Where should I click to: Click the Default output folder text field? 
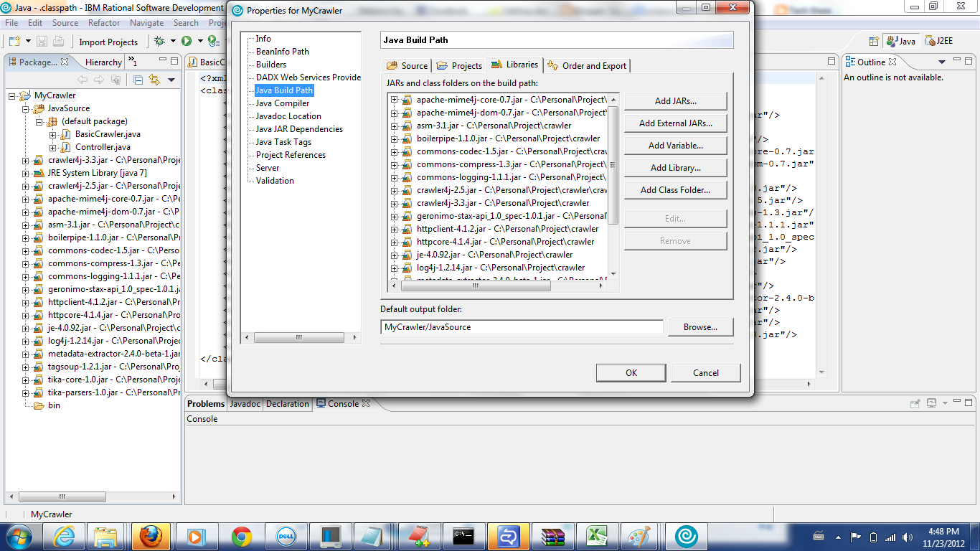[x=522, y=327]
